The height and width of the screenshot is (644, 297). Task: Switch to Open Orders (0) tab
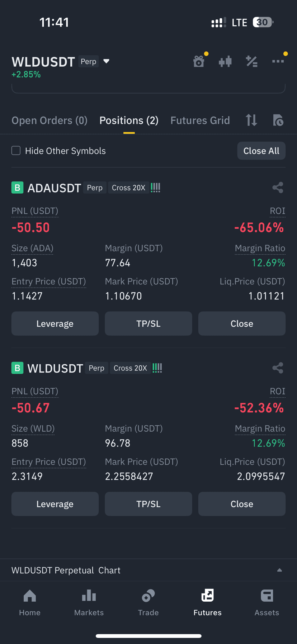click(x=49, y=120)
